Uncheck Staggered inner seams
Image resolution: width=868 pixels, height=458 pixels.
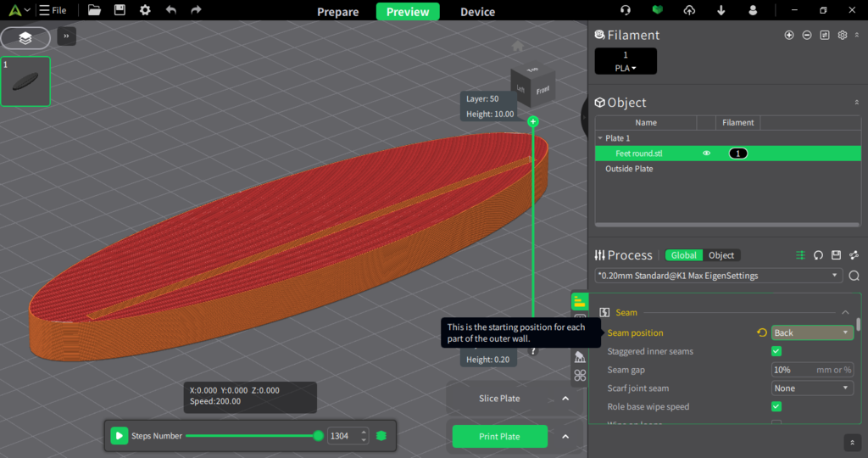(x=776, y=351)
